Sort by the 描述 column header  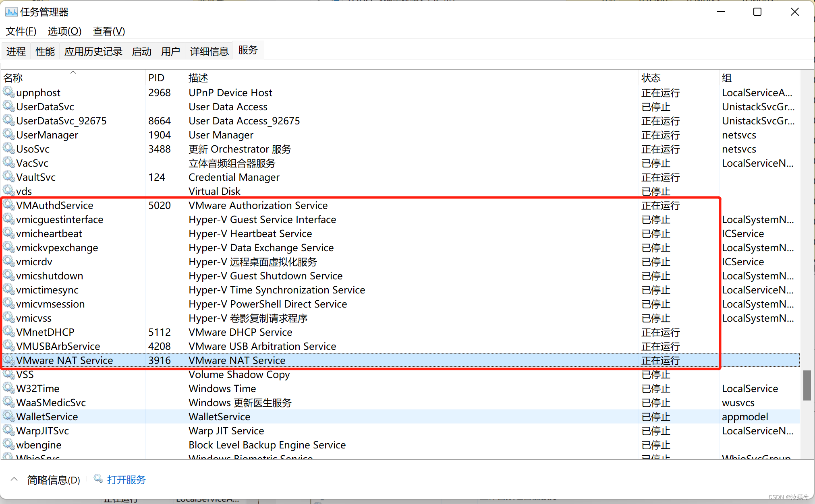412,77
